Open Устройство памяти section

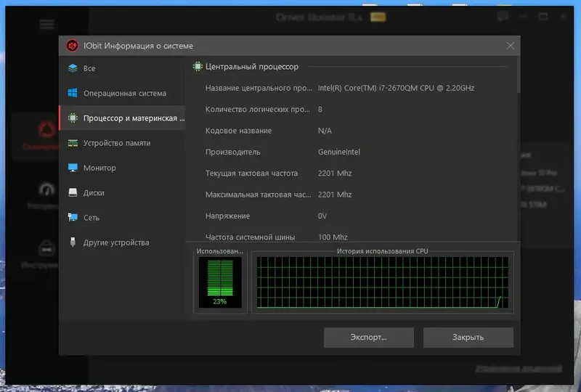(x=122, y=143)
